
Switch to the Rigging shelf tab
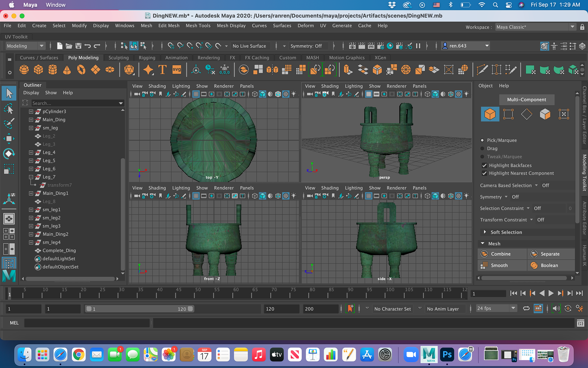click(x=147, y=58)
